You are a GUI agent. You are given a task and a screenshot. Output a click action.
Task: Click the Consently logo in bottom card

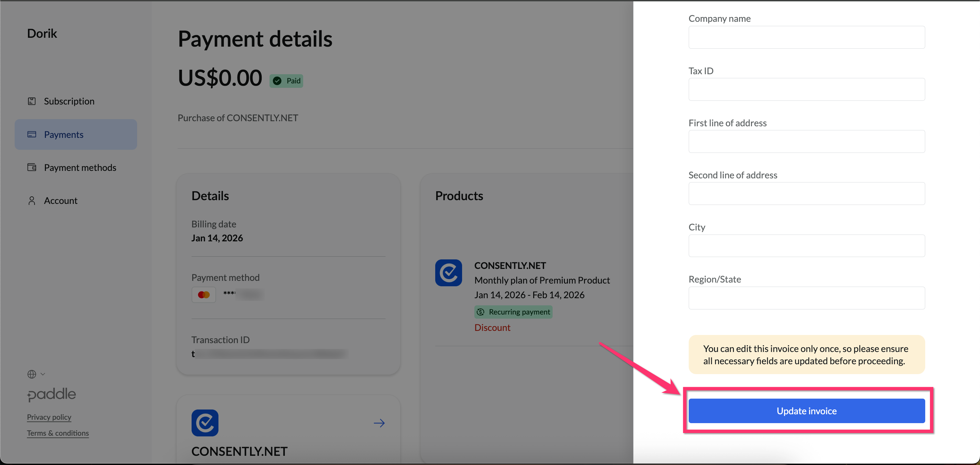tap(205, 423)
